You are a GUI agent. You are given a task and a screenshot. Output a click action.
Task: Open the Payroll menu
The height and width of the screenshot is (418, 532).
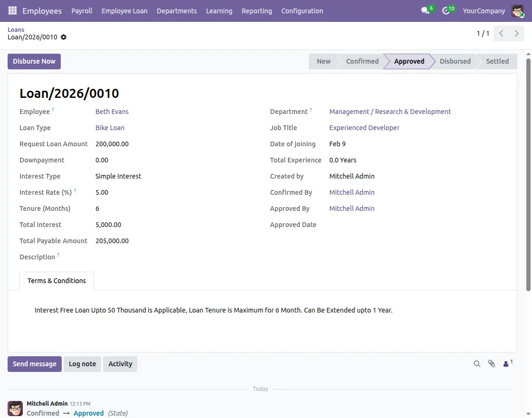click(x=82, y=10)
